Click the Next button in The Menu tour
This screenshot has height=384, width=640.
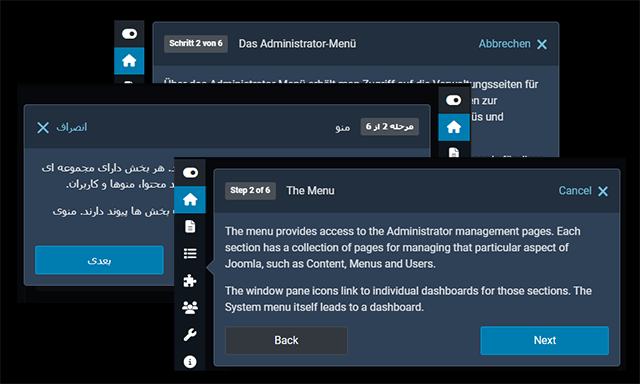pos(544,340)
